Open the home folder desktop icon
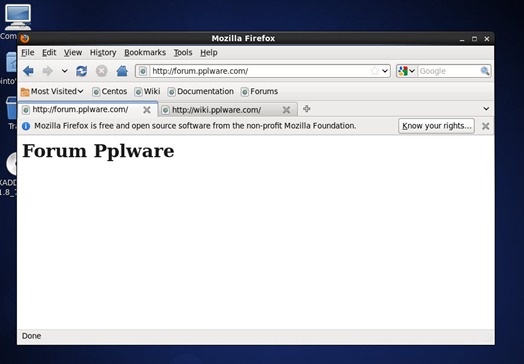 (12, 63)
